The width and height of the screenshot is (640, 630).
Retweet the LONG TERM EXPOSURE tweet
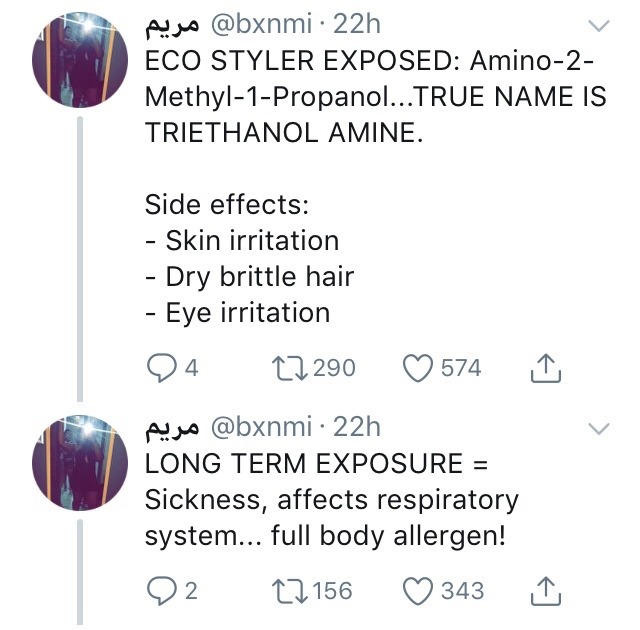290,591
